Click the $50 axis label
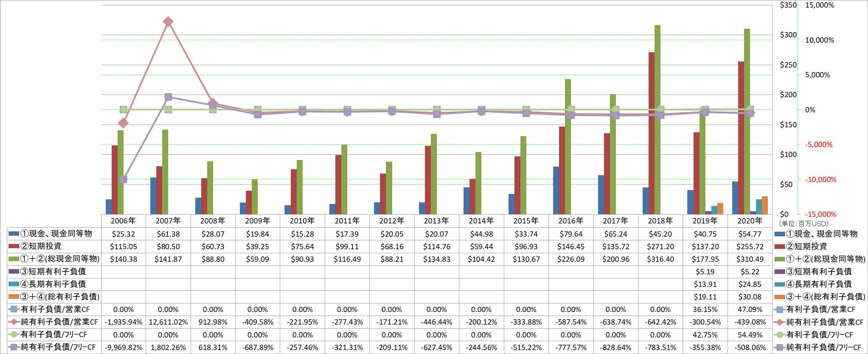868x354 pixels. pyautogui.click(x=786, y=184)
